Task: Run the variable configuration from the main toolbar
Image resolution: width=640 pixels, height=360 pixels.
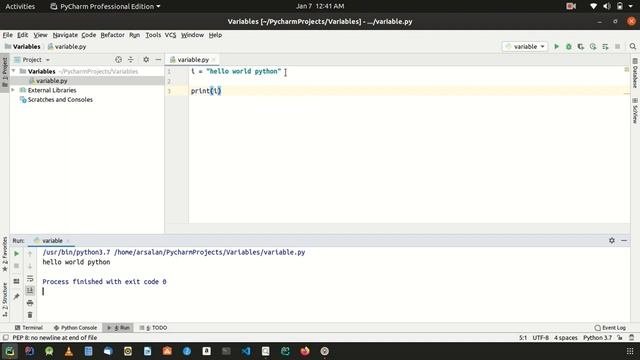Action: pos(556,47)
